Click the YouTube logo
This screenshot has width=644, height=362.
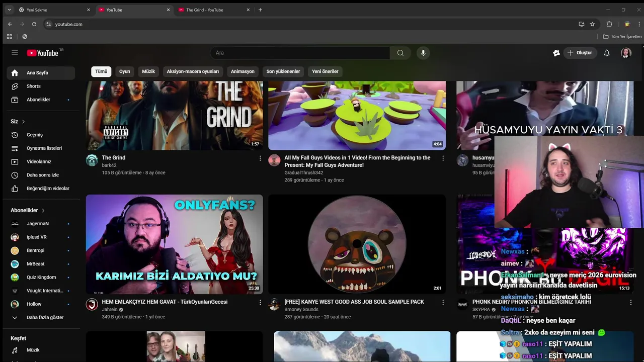coord(43,53)
